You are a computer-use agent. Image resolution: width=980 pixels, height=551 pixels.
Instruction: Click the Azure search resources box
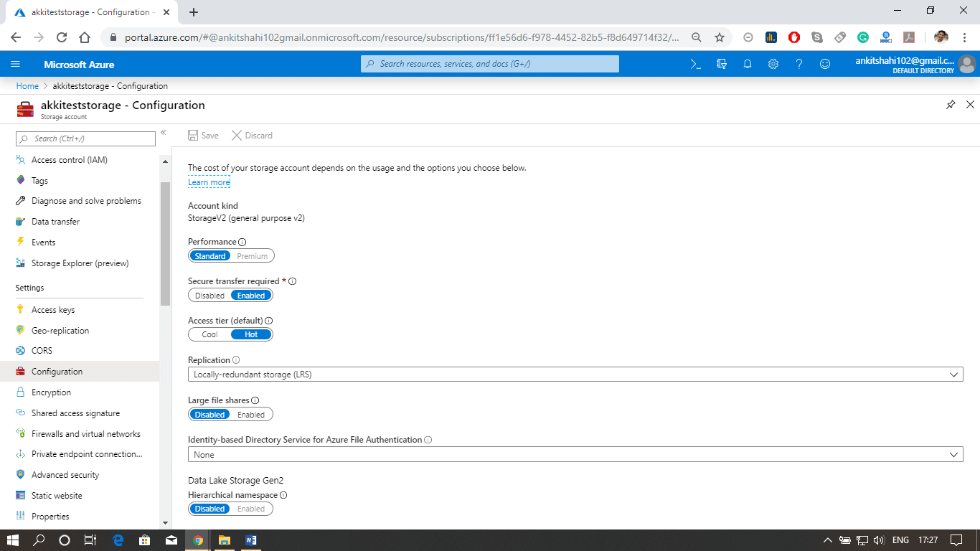click(490, 64)
